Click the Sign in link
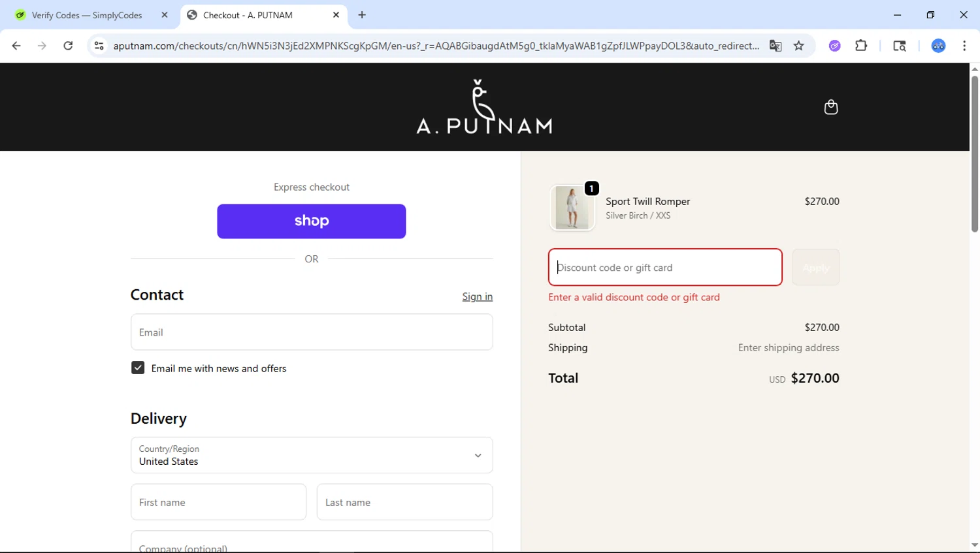The height and width of the screenshot is (553, 980). [478, 296]
